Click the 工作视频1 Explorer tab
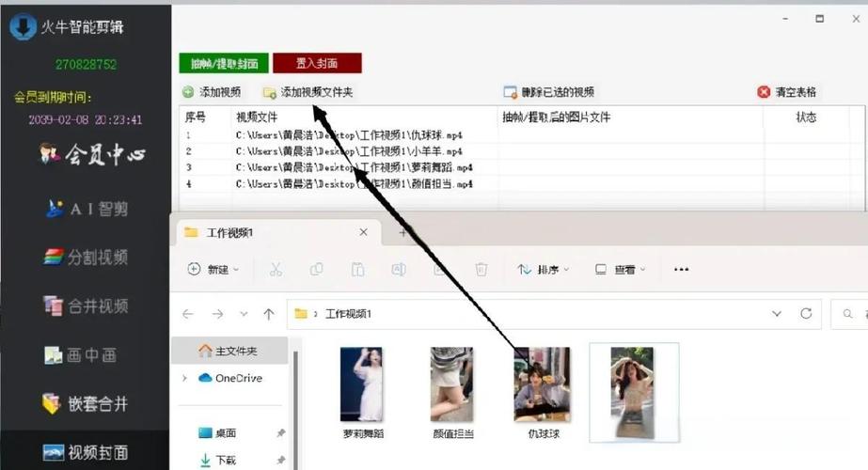The height and width of the screenshot is (470, 868). 276,232
